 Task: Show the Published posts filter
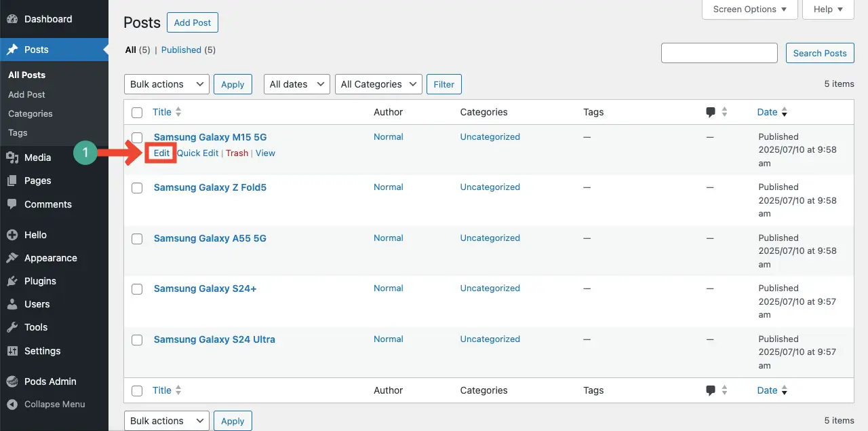pos(181,50)
